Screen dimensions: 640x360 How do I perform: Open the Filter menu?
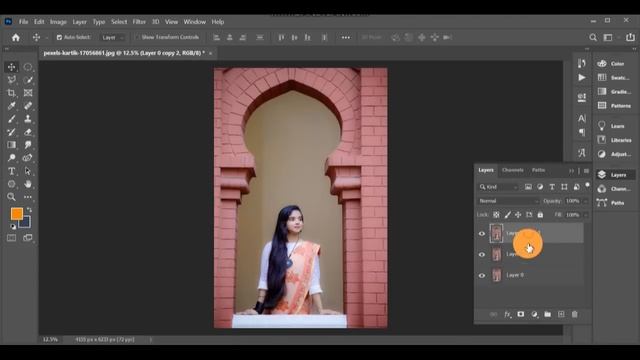click(x=139, y=22)
